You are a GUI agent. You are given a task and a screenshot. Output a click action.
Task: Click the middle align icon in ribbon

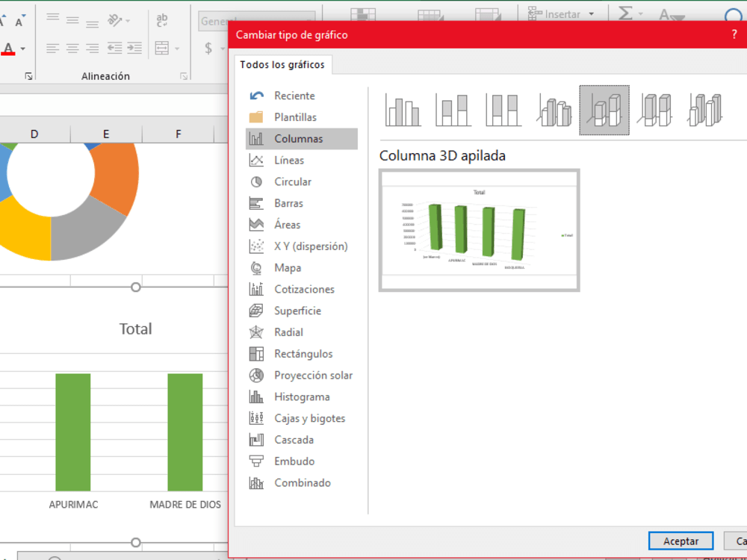click(x=72, y=19)
